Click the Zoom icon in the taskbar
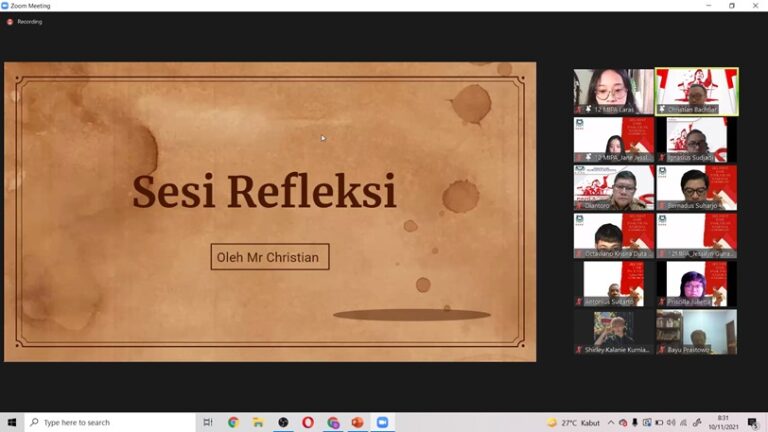768x432 pixels. point(382,423)
